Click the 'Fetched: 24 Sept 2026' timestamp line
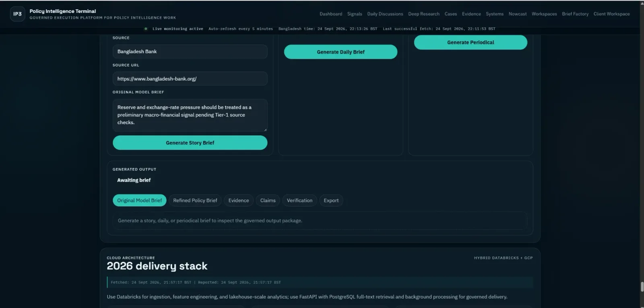Viewport: 644px width, 308px height. tap(196, 282)
